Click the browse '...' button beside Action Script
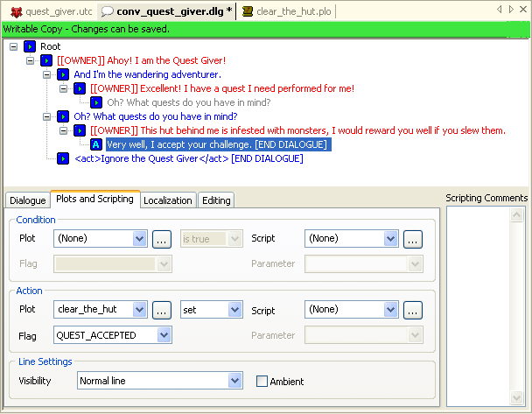This screenshot has width=532, height=414. [413, 309]
